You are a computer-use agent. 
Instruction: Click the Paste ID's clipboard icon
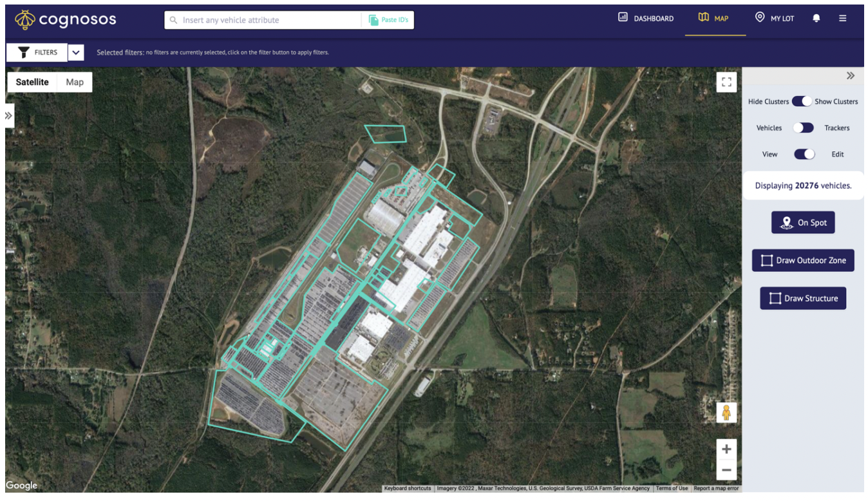(373, 20)
